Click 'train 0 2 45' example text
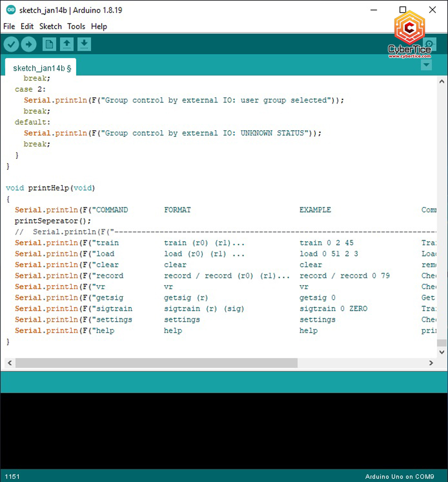Viewport: 448px width, 482px height. 326,243
